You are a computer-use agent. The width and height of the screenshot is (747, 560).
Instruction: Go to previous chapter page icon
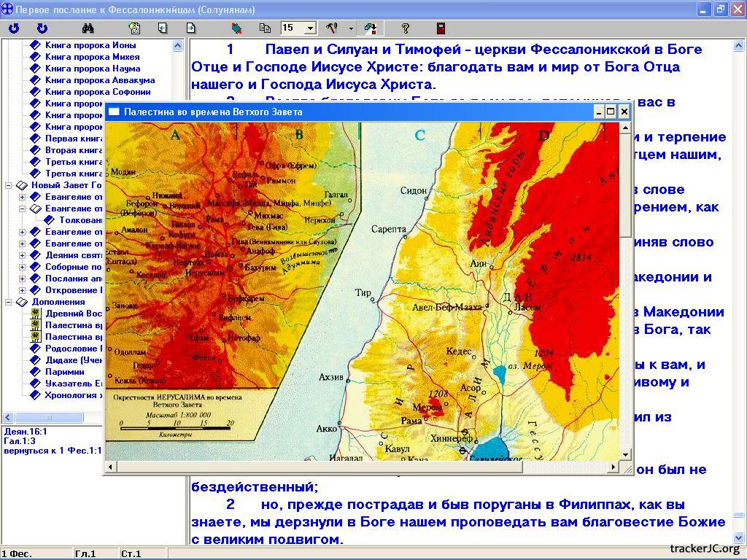pyautogui.click(x=162, y=28)
